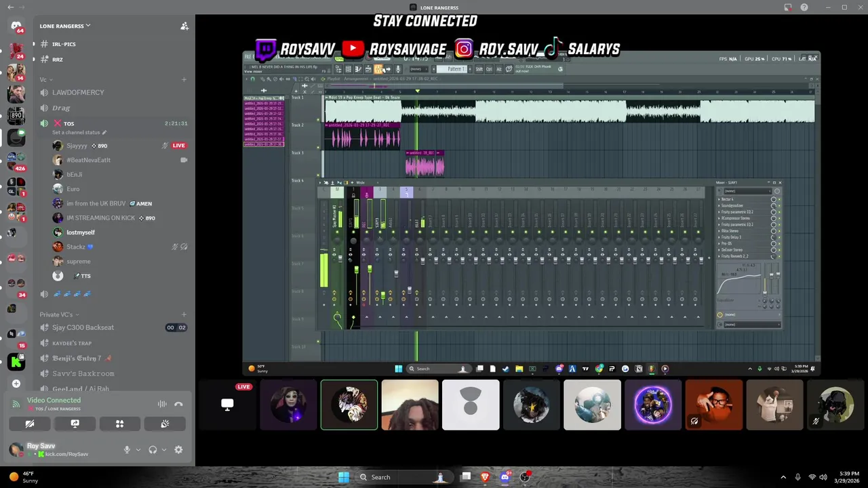868x488 pixels.
Task: Click Roy Savv user profile area
Action: (x=49, y=449)
